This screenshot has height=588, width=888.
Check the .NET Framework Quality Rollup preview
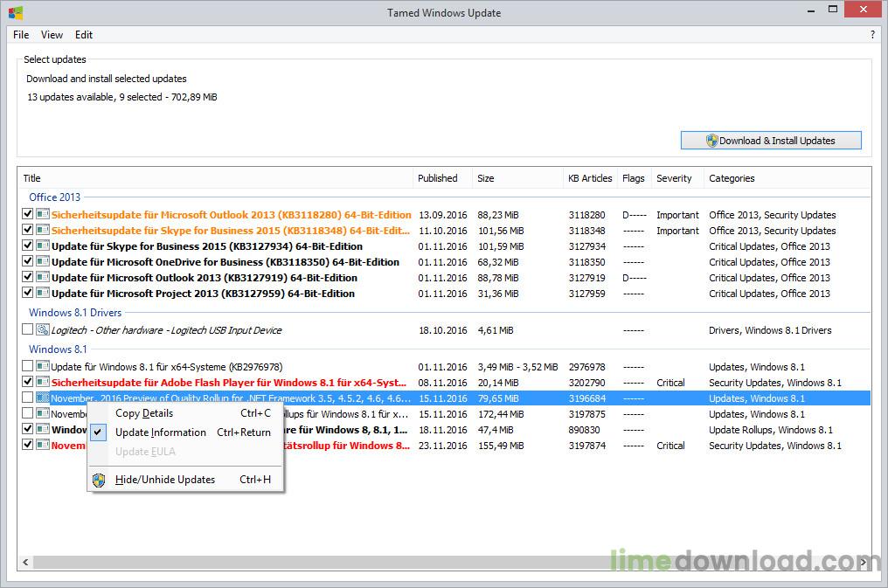[x=27, y=398]
